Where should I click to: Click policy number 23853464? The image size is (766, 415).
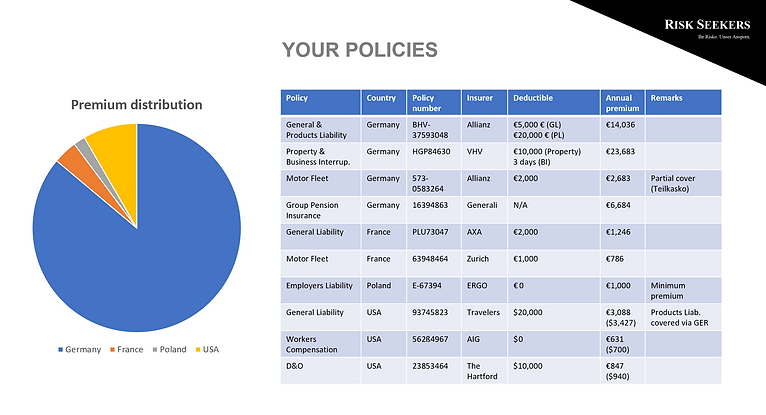(434, 371)
